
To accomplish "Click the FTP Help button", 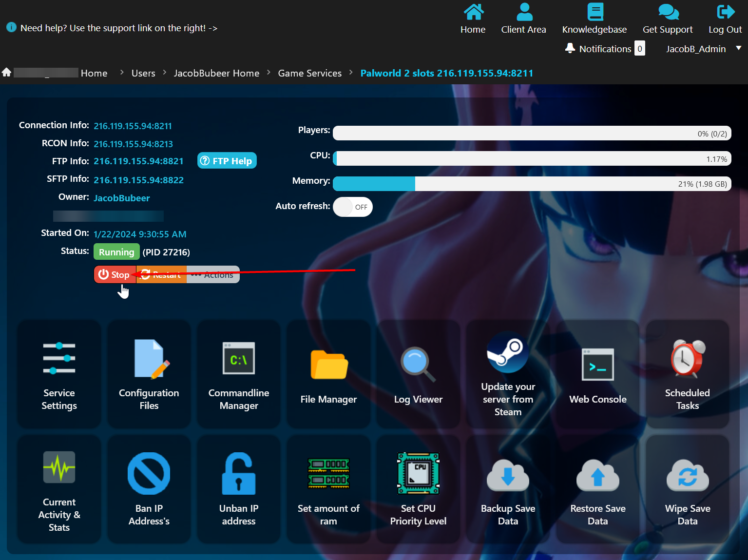I will 227,161.
